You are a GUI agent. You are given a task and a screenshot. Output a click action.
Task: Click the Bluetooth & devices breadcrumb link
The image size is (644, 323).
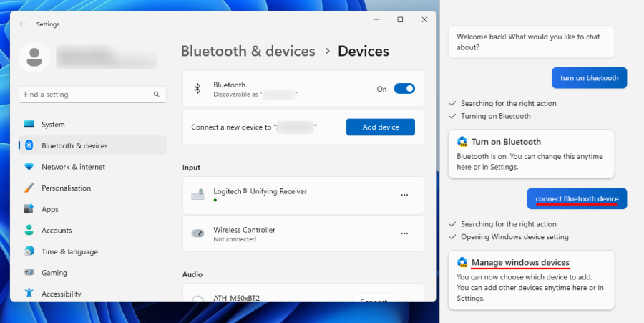click(248, 52)
